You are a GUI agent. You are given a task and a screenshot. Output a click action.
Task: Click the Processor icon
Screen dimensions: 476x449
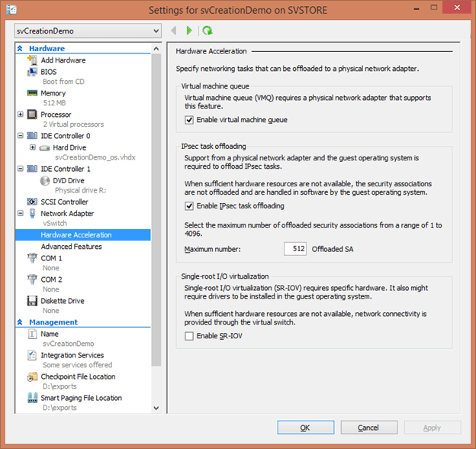(32, 115)
